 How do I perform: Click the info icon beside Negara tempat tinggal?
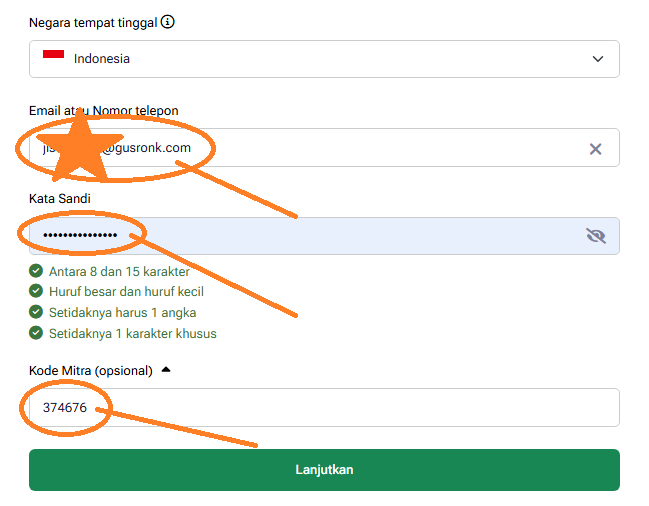tap(168, 22)
